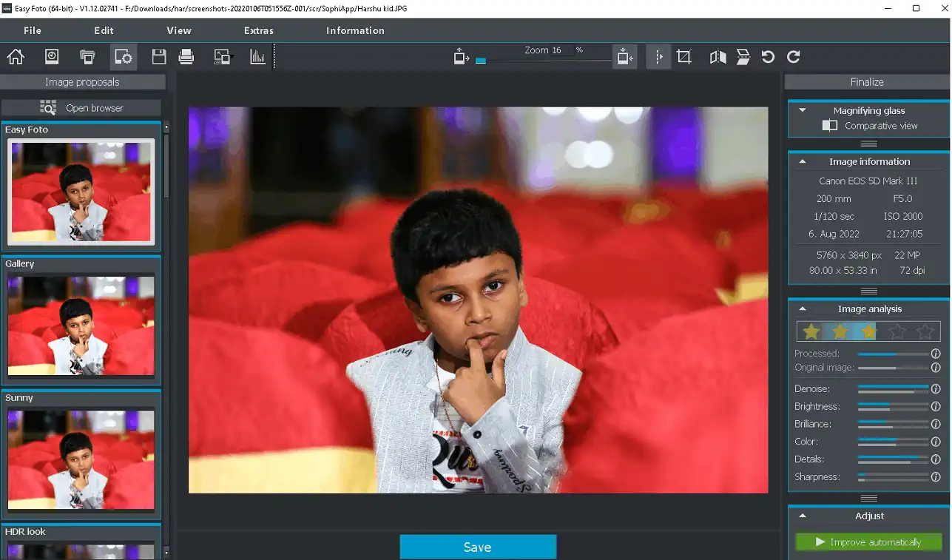Click the redo arrow icon
Viewport: 952px width, 560px height.
794,57
